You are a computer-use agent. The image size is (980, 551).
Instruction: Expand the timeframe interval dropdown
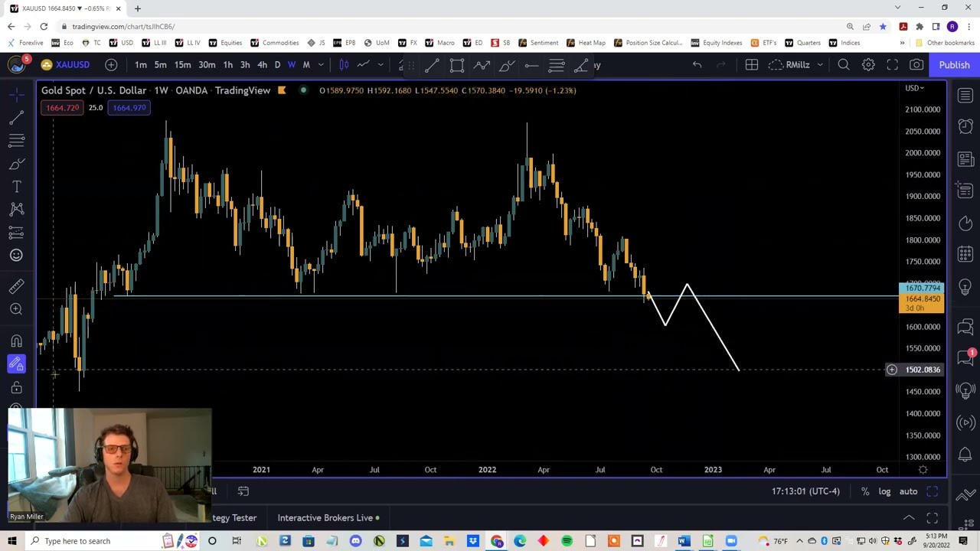tap(321, 65)
